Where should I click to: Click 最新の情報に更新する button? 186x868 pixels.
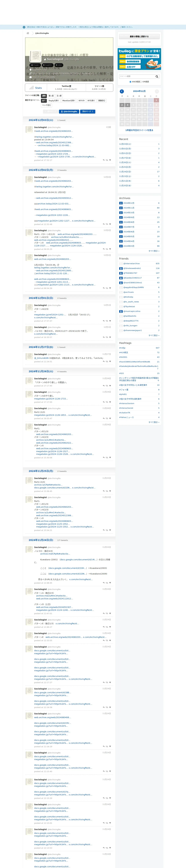coord(139,36)
